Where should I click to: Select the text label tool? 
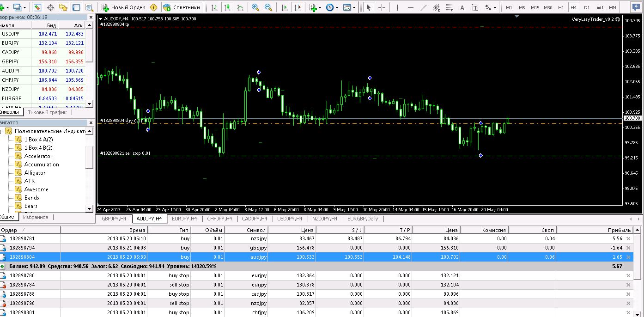(x=462, y=7)
